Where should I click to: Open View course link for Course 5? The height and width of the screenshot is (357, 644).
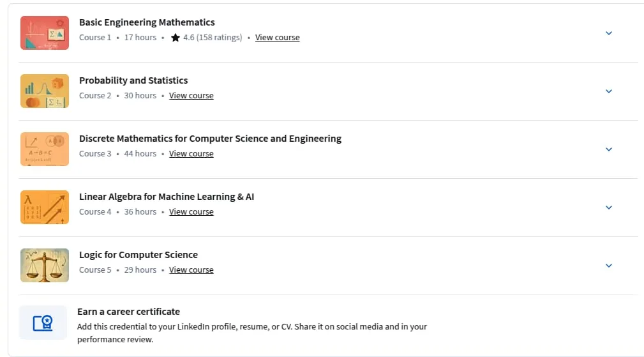(x=191, y=270)
